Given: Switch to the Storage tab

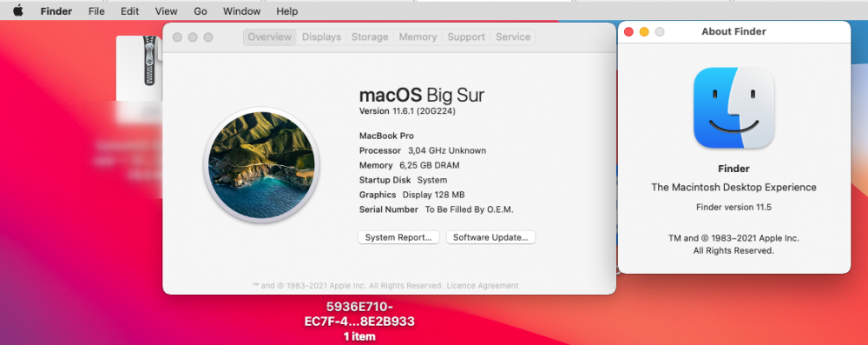Looking at the screenshot, I should pyautogui.click(x=370, y=37).
